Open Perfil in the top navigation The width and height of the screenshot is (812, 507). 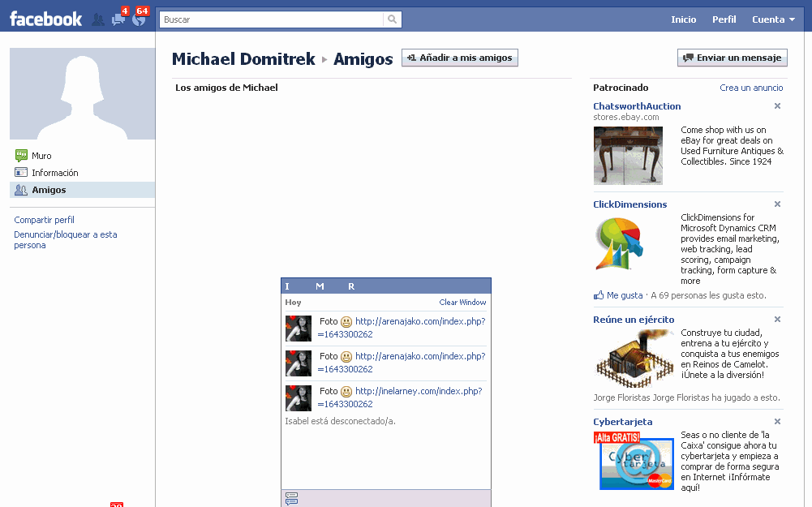point(724,19)
